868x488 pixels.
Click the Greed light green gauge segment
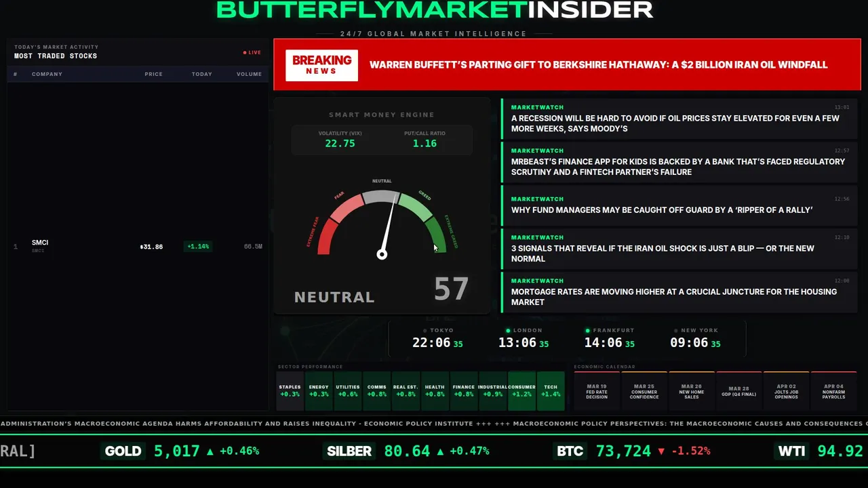[416, 208]
